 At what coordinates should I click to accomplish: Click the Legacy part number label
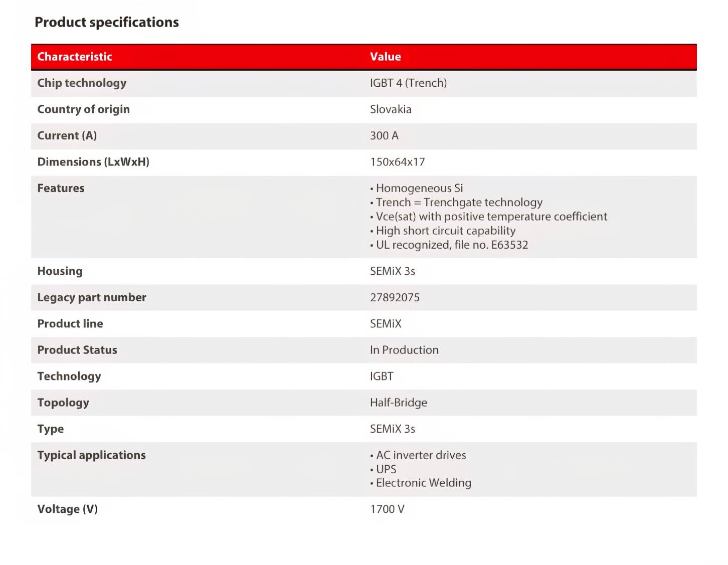92,297
